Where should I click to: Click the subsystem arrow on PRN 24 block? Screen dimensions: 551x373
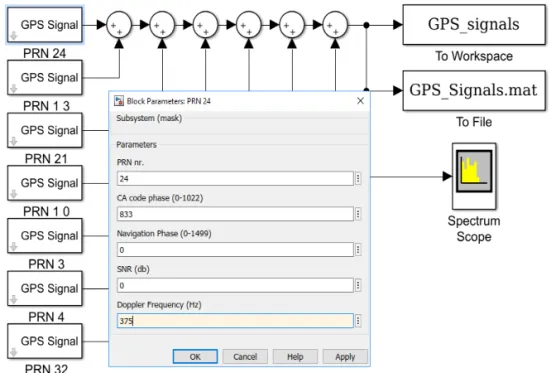[13, 36]
